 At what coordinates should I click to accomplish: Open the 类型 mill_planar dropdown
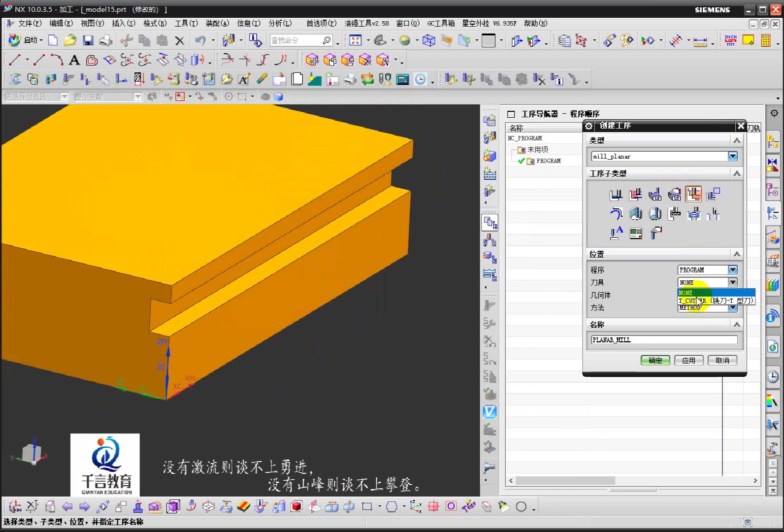733,156
